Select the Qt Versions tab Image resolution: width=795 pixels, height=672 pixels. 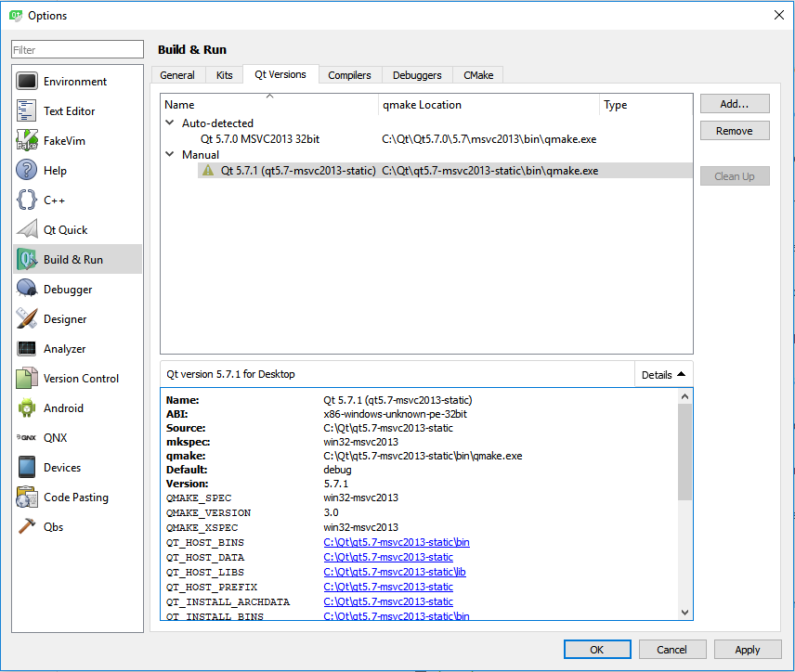point(280,74)
